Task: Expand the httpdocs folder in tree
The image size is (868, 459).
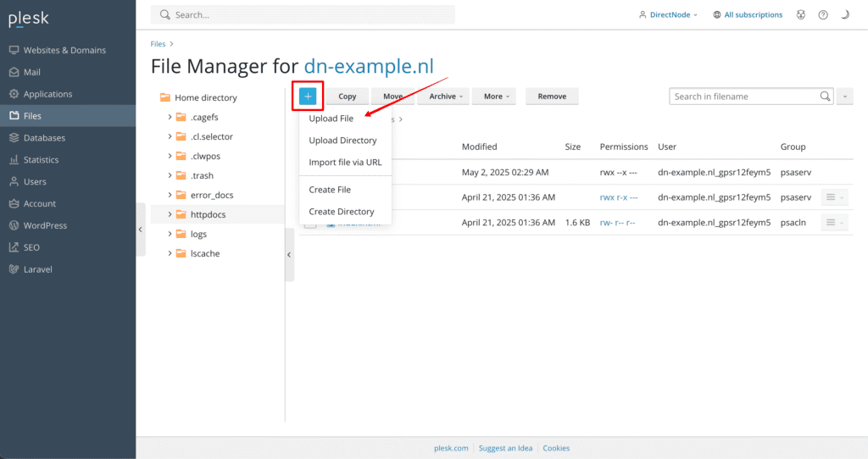Action: coord(170,215)
